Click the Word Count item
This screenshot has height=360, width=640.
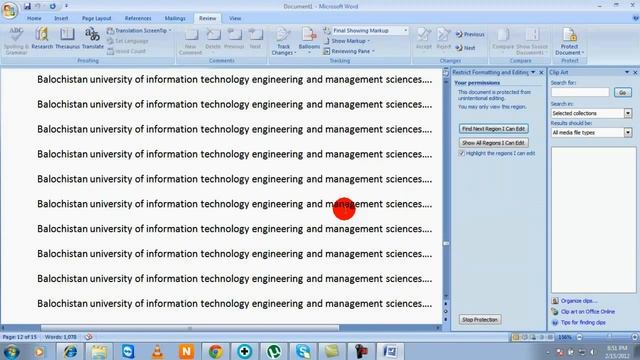(126, 51)
